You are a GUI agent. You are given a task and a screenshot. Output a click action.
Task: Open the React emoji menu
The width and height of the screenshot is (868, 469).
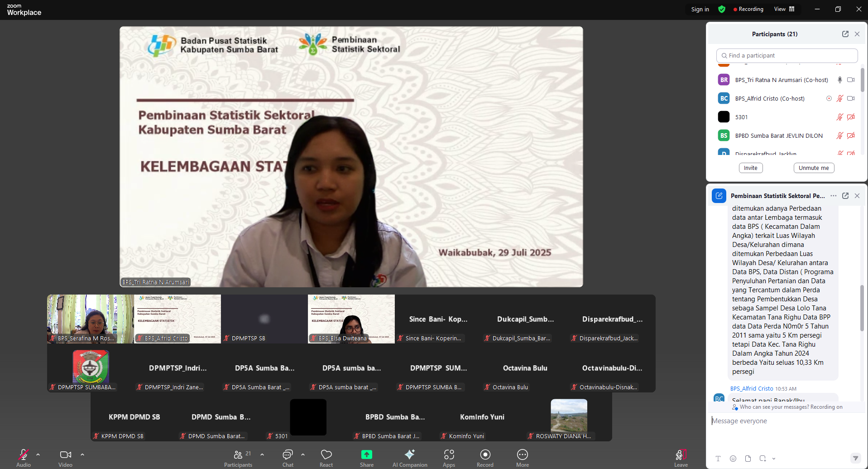pos(326,455)
